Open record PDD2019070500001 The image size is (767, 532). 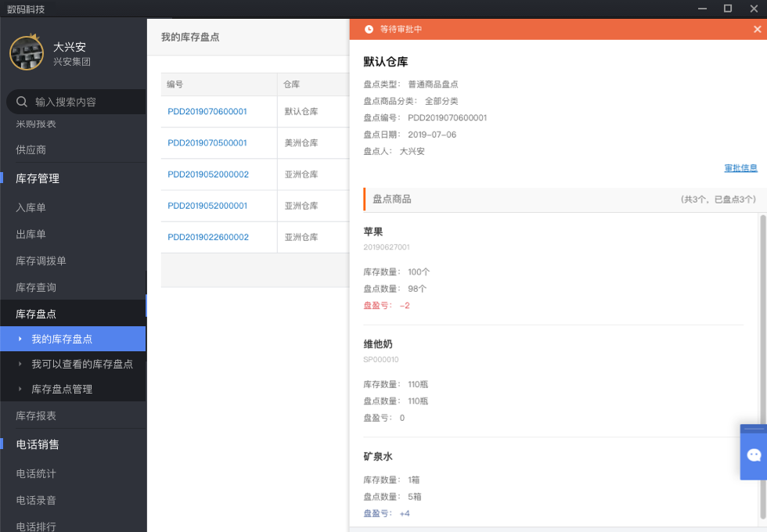pos(207,143)
